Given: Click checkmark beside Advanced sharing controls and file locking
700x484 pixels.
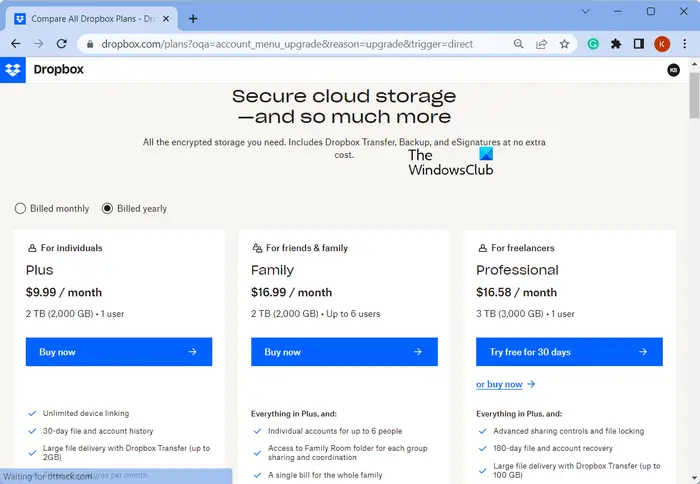Looking at the screenshot, I should 483,431.
